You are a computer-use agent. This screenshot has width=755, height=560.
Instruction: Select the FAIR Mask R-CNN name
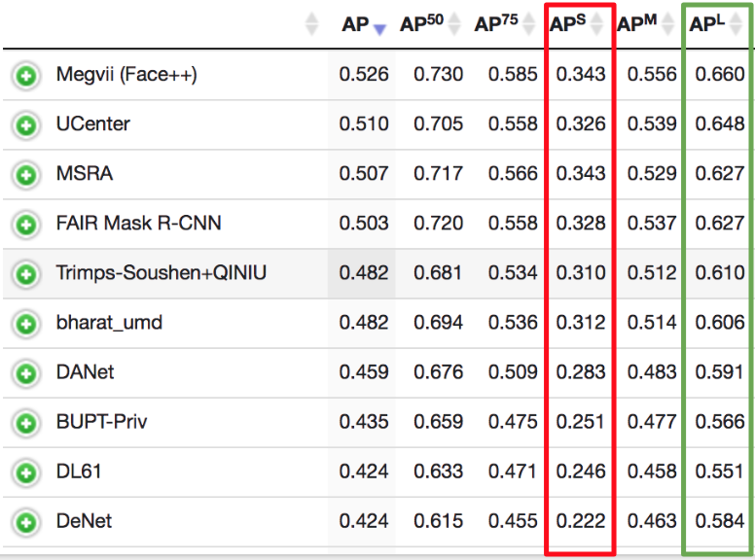(138, 224)
